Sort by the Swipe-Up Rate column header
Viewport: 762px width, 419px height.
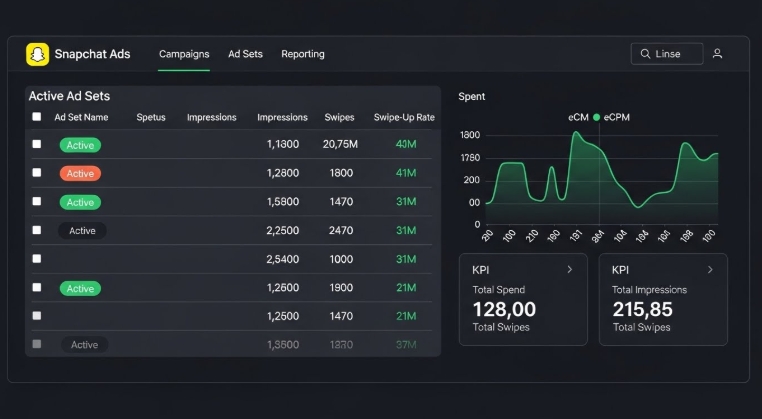pos(404,117)
